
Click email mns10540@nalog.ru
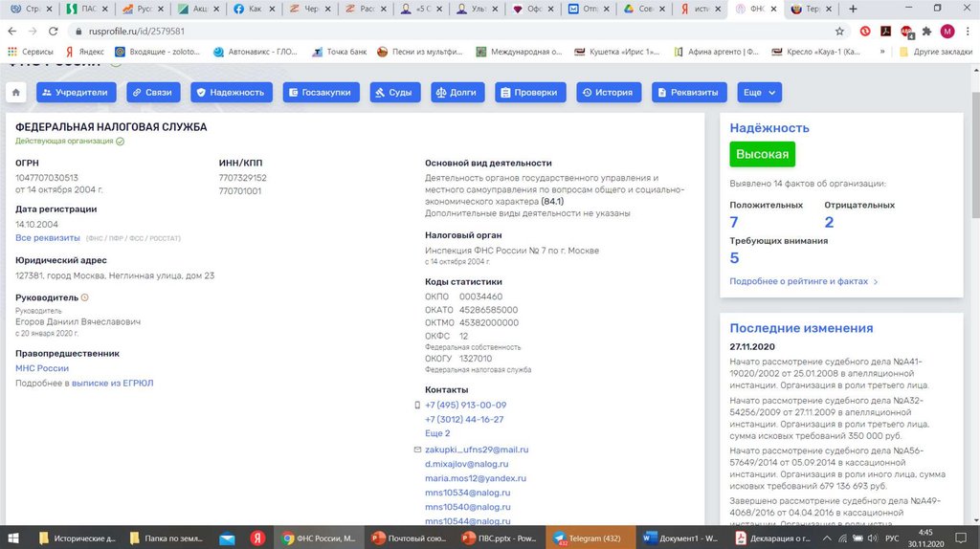pos(467,507)
